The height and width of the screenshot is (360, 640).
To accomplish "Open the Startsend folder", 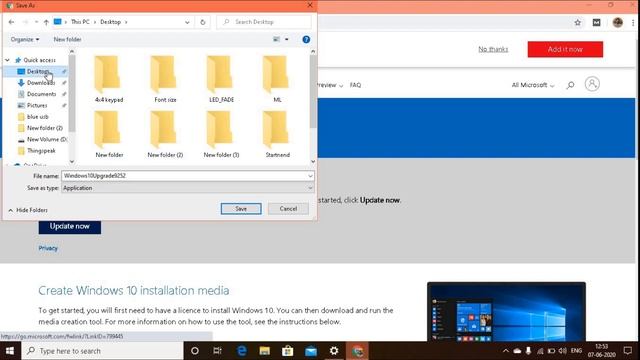I will [x=278, y=134].
